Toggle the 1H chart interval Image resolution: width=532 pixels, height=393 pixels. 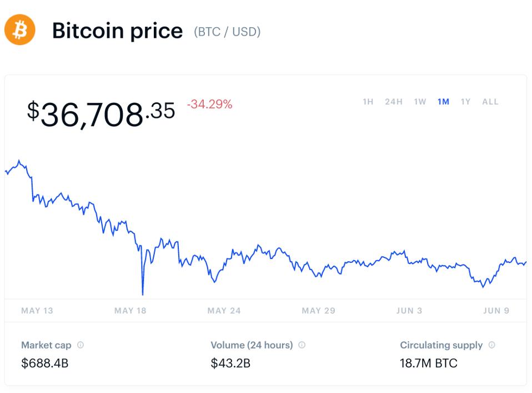(x=368, y=102)
